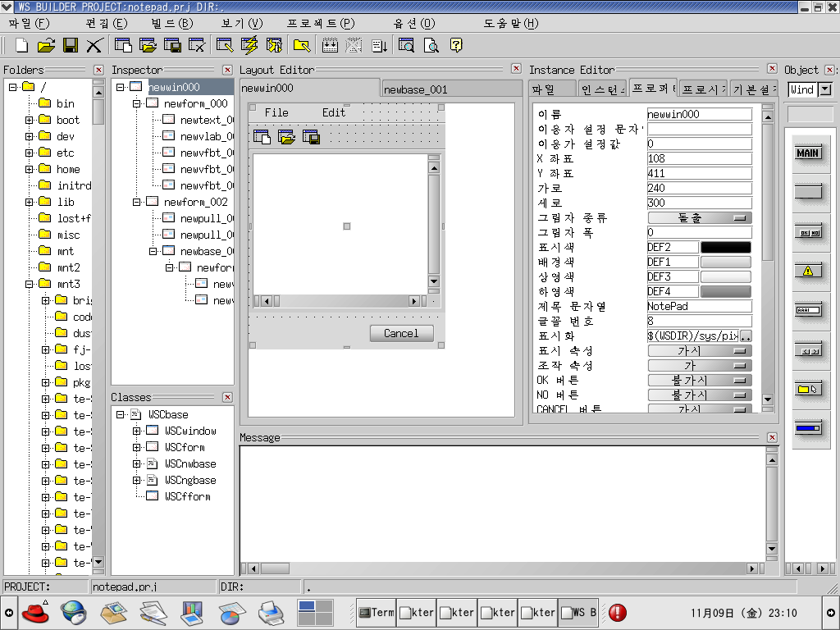Click the dark gray 하영색 color swatch

coord(726,291)
